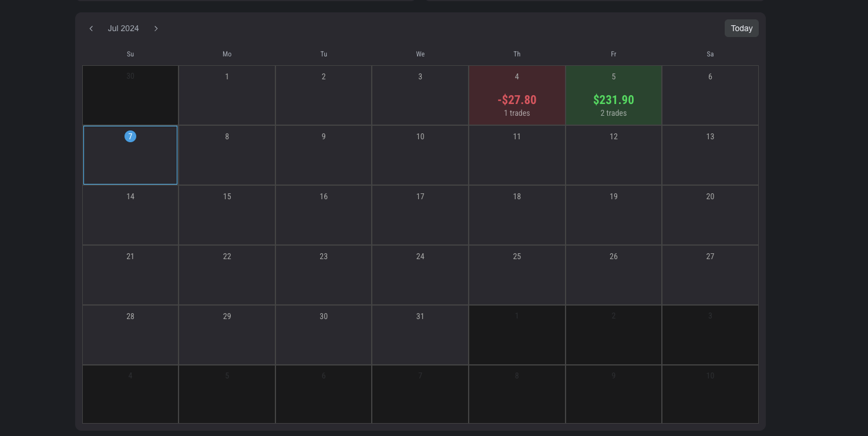The image size is (868, 436).
Task: Go to next month using right chevron
Action: [x=156, y=29]
